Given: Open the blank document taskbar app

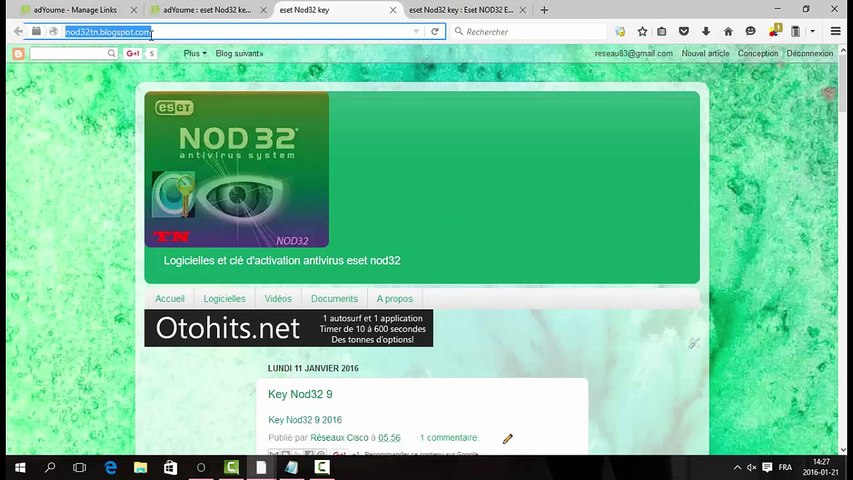Looking at the screenshot, I should click(x=261, y=467).
